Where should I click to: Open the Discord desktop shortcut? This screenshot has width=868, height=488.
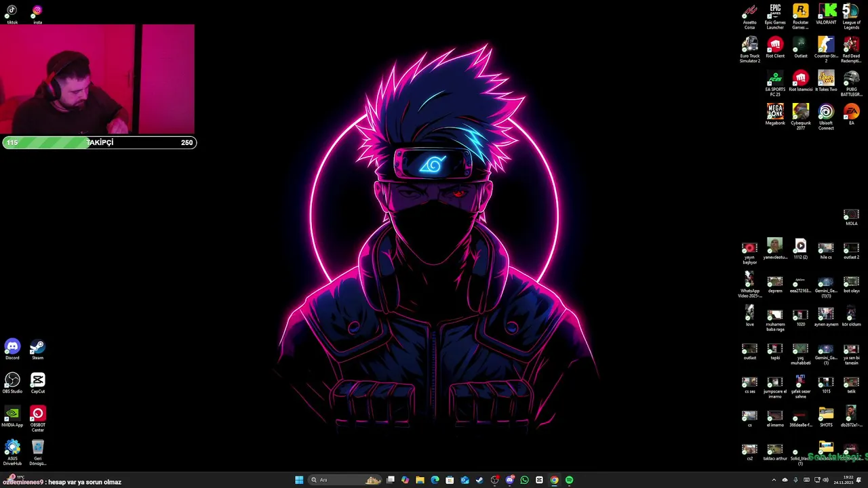(12, 350)
